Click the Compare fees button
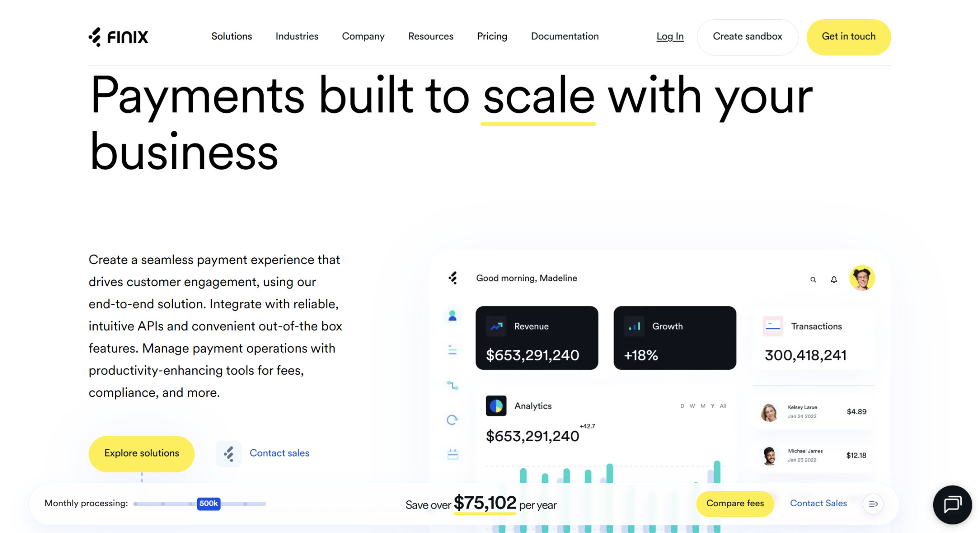Screen dimensions: 980x533 coord(735,503)
